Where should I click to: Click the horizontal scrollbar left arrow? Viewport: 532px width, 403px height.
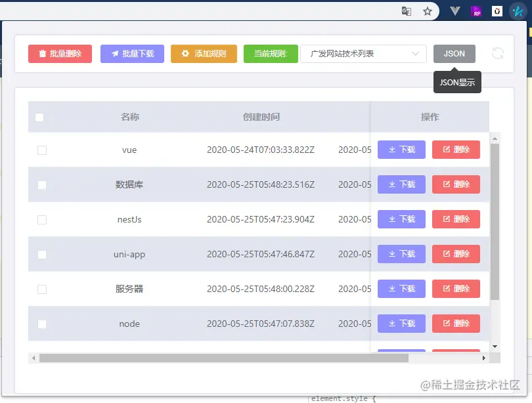point(33,358)
